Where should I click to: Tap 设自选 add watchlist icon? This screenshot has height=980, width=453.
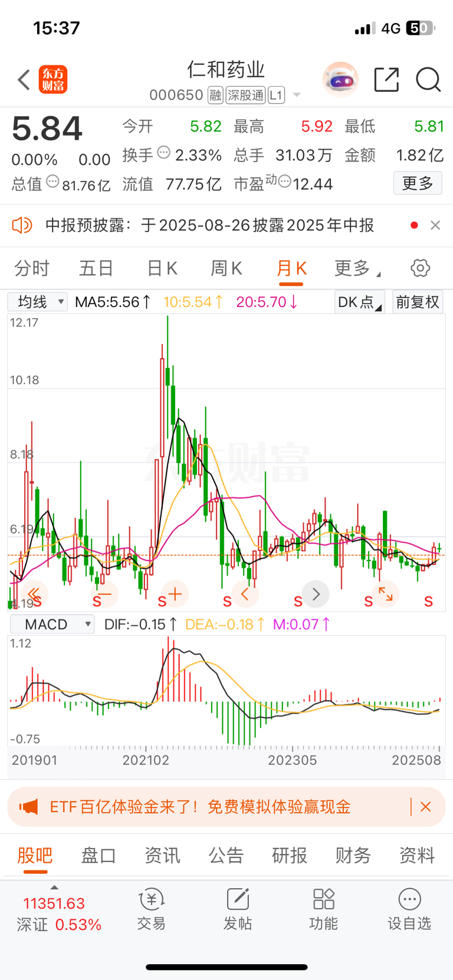tap(409, 910)
